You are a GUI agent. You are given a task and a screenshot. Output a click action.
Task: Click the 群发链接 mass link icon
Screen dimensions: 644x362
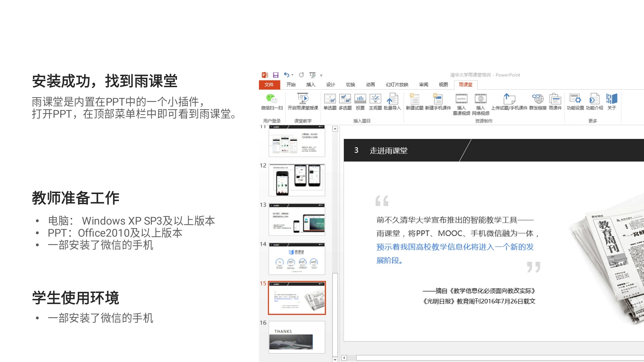coord(538,102)
